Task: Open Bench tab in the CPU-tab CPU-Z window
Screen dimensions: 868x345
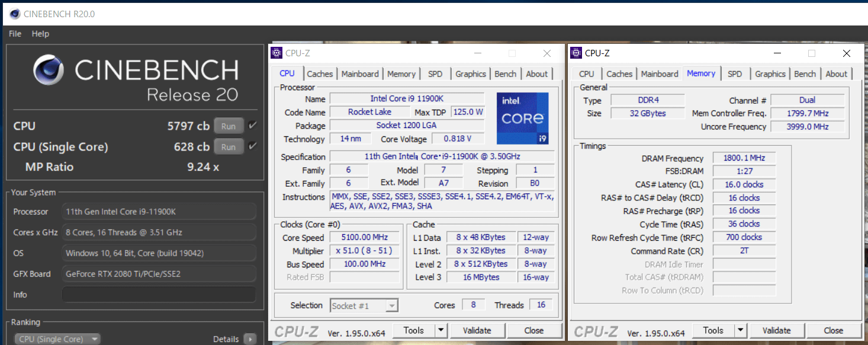Action: [x=505, y=74]
